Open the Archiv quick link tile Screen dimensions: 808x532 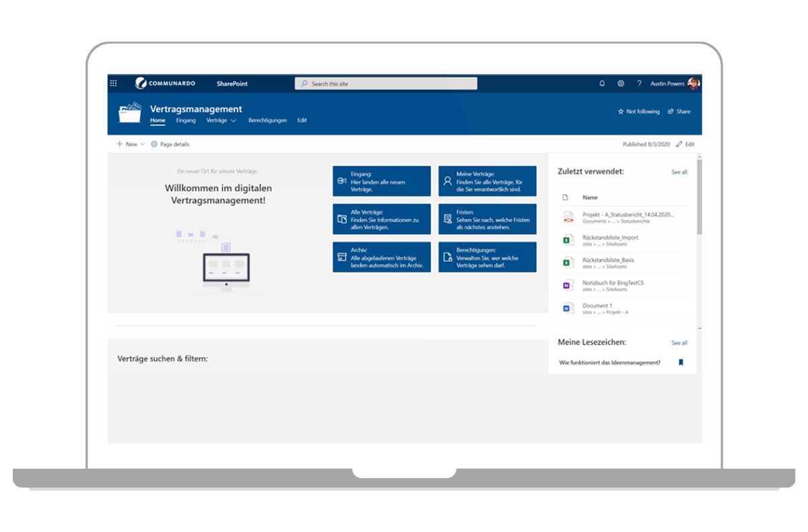[x=382, y=257]
